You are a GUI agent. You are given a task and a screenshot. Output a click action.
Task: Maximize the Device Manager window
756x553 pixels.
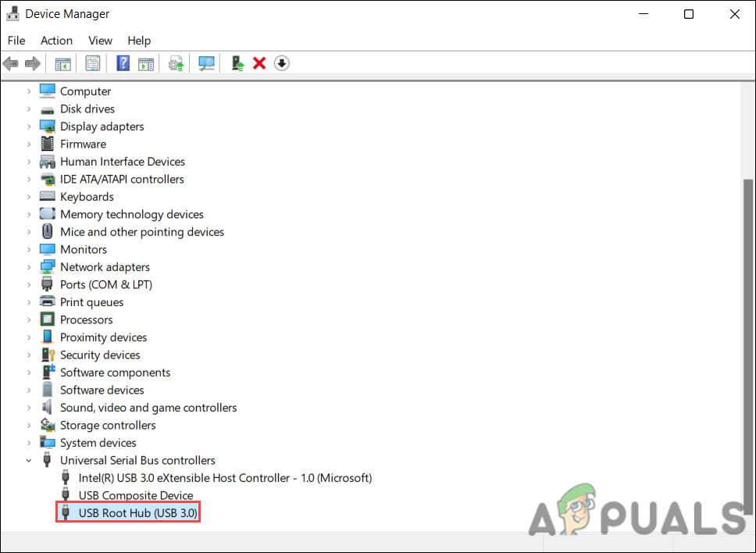click(689, 14)
